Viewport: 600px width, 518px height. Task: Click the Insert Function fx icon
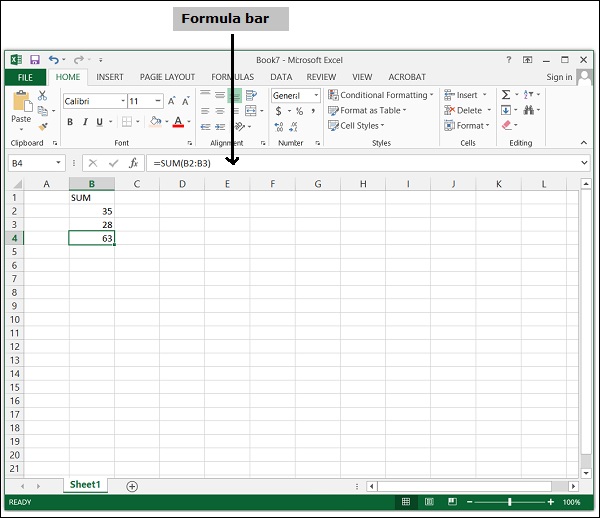133,162
